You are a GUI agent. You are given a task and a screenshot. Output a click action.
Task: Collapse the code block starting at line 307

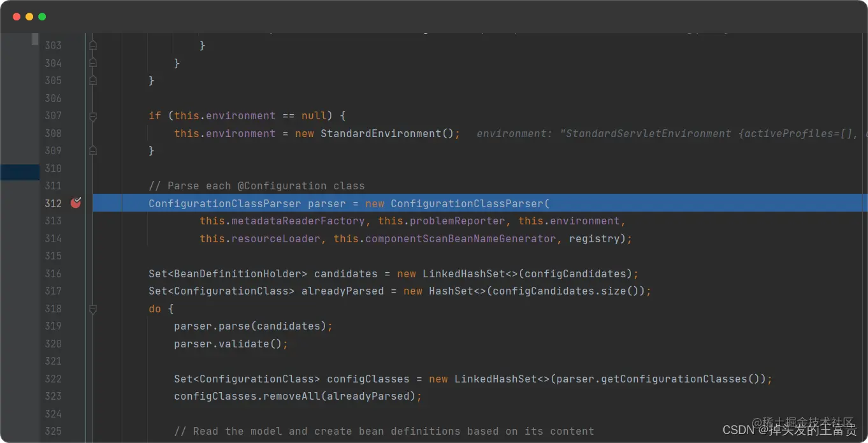coord(93,116)
